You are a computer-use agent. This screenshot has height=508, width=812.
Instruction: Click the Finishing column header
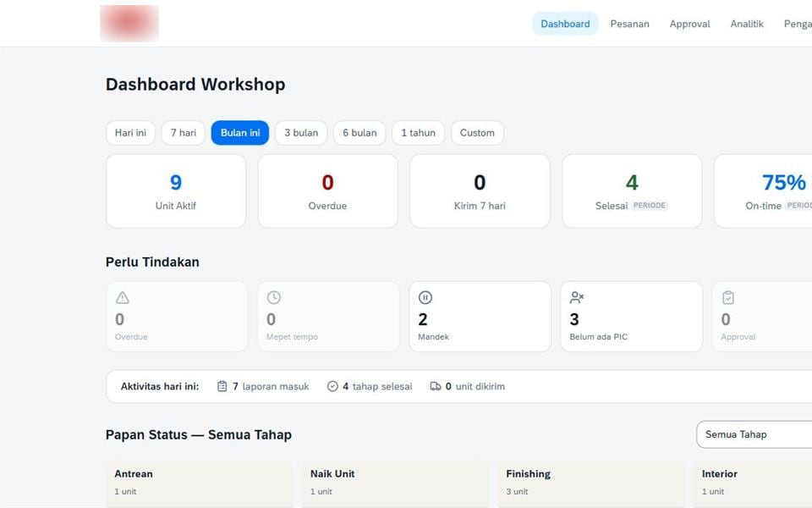pos(528,474)
